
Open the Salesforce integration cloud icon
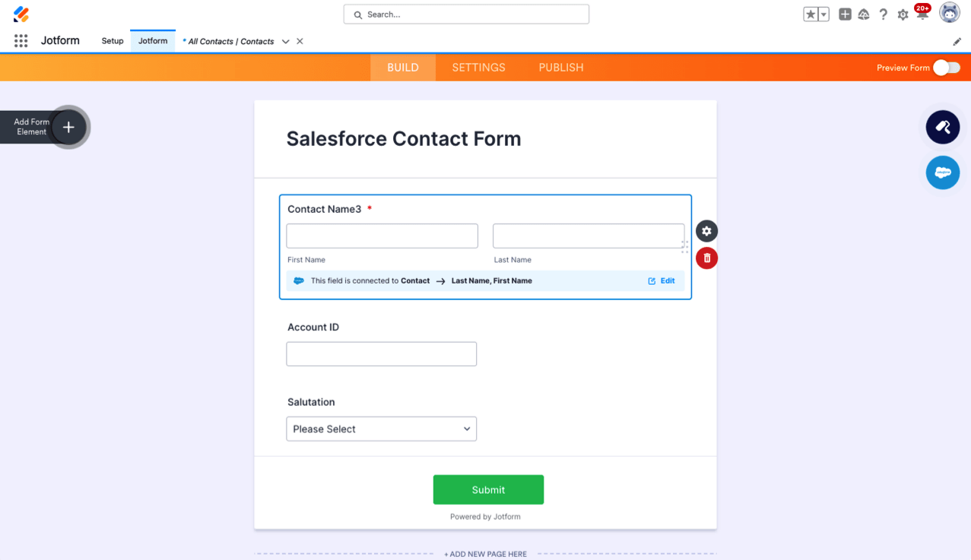coord(942,172)
